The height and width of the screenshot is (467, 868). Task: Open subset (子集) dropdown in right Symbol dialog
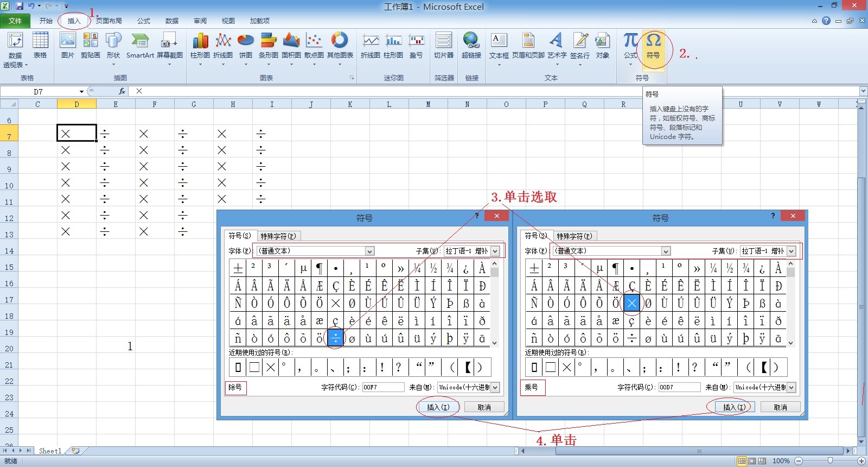[x=792, y=251]
